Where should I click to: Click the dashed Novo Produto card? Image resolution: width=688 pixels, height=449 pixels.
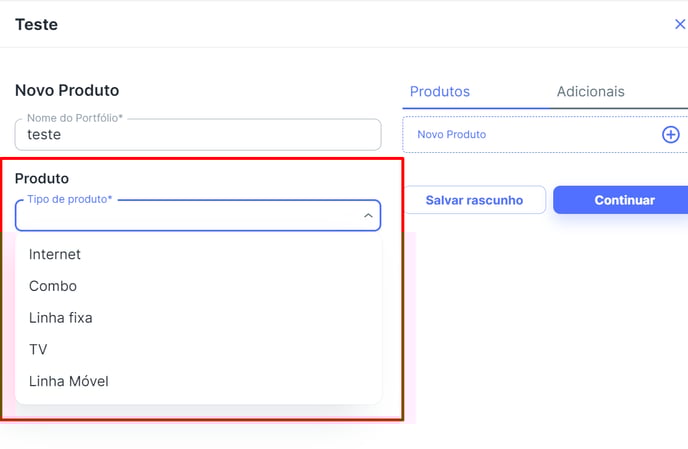pyautogui.click(x=545, y=134)
